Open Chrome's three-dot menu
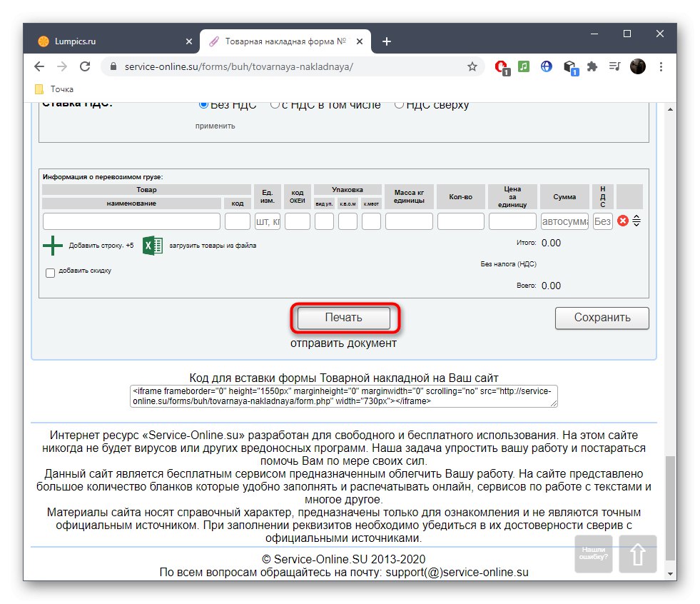This screenshot has height=604, width=700. pos(661,66)
